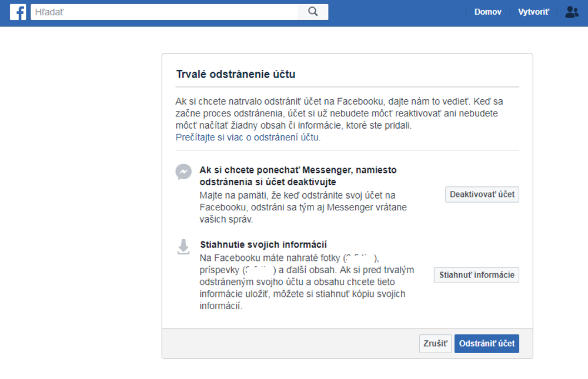
Task: Click the heading Trvalé odstránenie účtu
Action: click(236, 74)
